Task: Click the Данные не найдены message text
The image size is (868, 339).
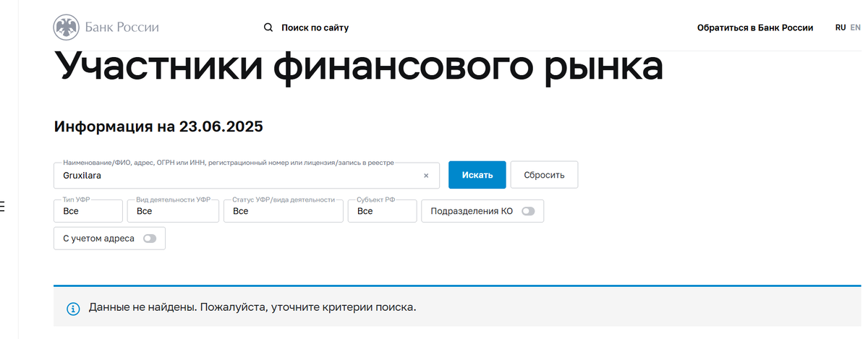Action: [x=252, y=307]
